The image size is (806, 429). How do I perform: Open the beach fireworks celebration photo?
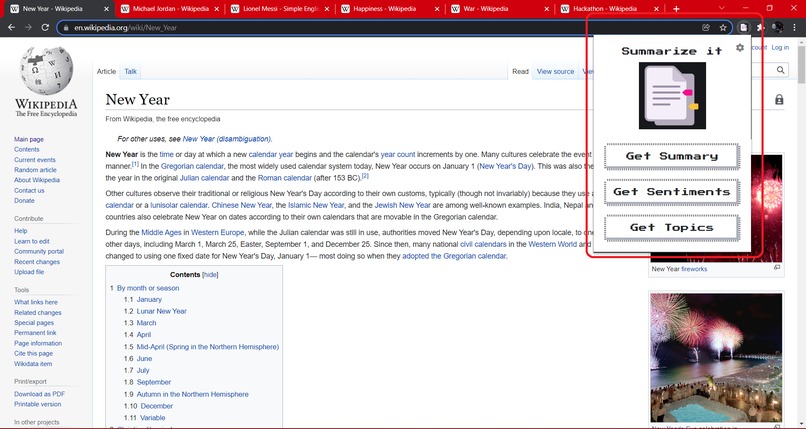716,358
